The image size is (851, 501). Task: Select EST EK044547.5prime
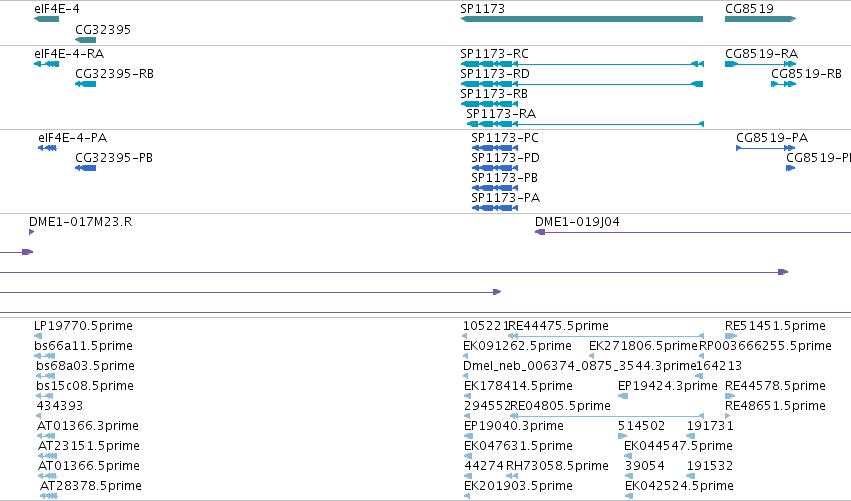pyautogui.click(x=678, y=446)
